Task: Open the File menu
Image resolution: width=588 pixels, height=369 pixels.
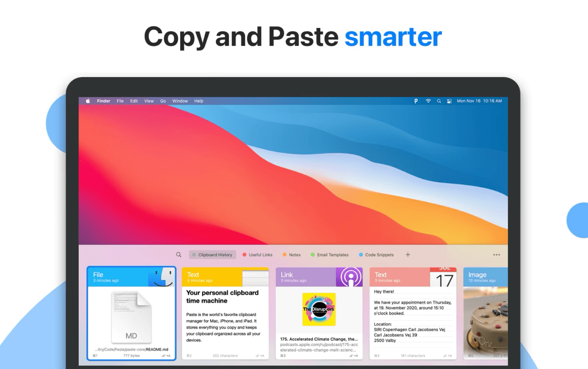Action: coord(120,101)
